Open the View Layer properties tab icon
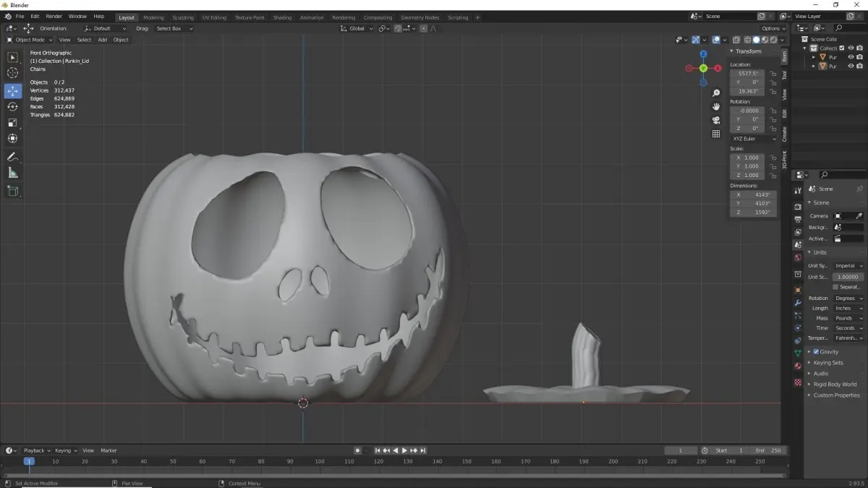 [x=798, y=232]
